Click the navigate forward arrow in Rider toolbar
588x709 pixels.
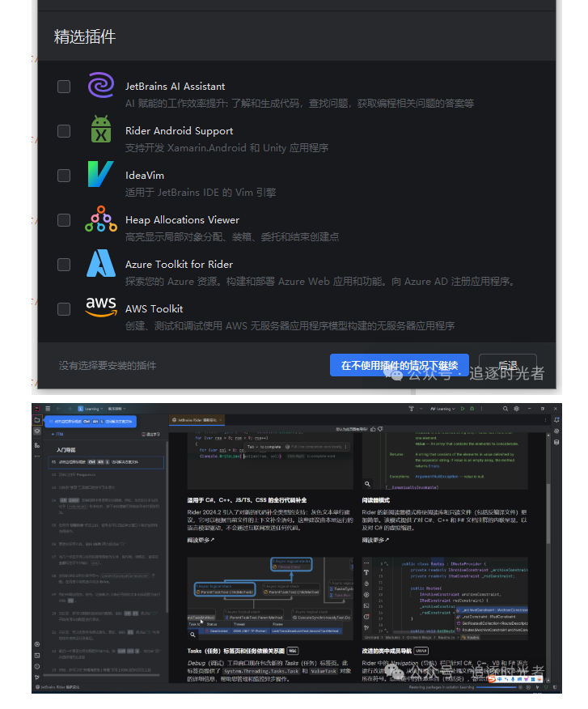click(x=69, y=409)
